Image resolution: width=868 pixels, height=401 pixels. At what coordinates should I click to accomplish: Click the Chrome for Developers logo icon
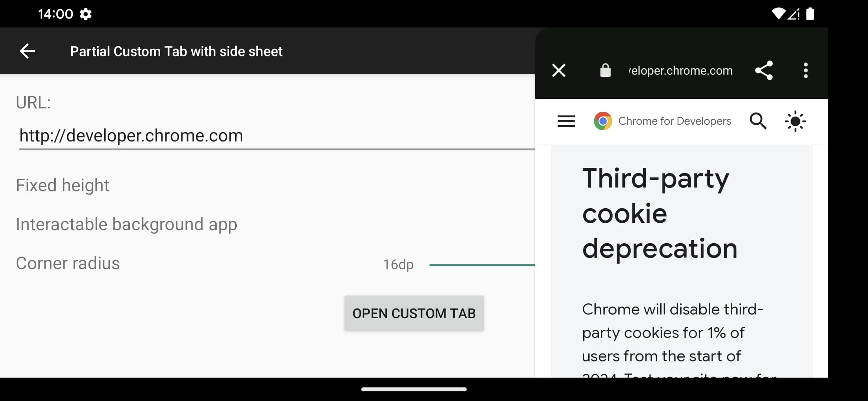603,121
